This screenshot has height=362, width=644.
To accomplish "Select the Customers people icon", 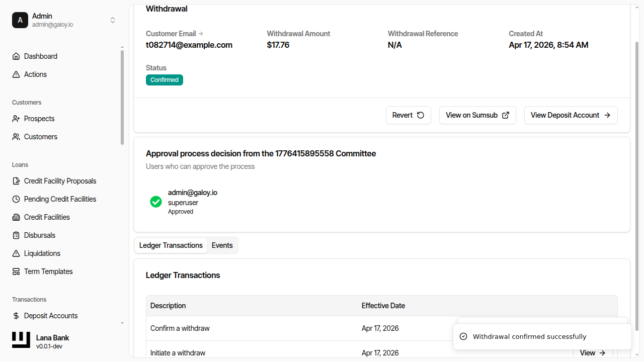I will 16,136.
